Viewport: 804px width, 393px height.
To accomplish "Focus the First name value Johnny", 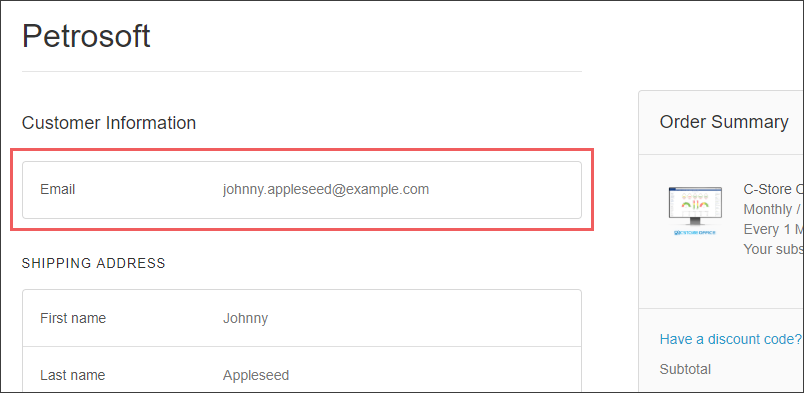I will point(245,318).
